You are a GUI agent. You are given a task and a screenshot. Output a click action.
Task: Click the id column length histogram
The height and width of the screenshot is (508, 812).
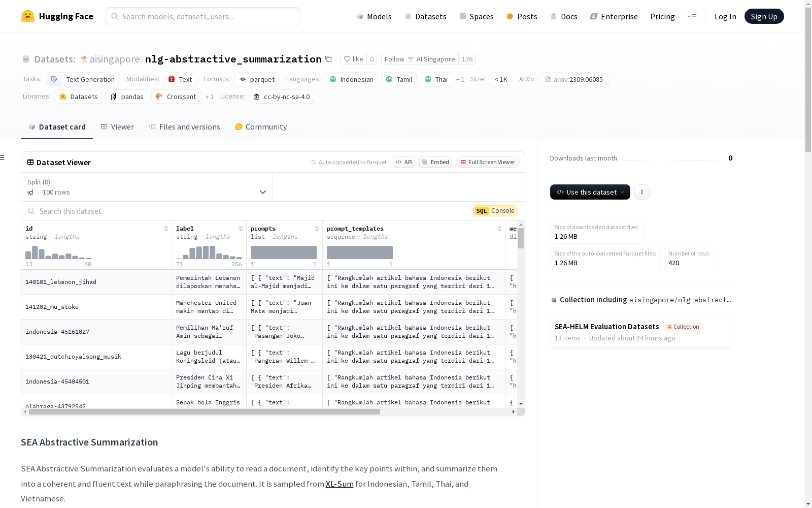coord(58,252)
